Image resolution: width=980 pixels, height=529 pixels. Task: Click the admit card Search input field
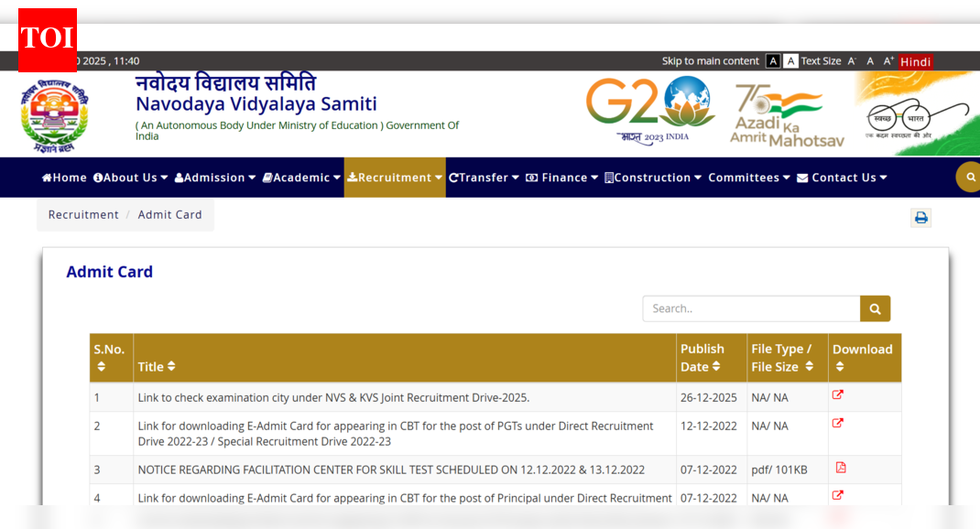751,308
